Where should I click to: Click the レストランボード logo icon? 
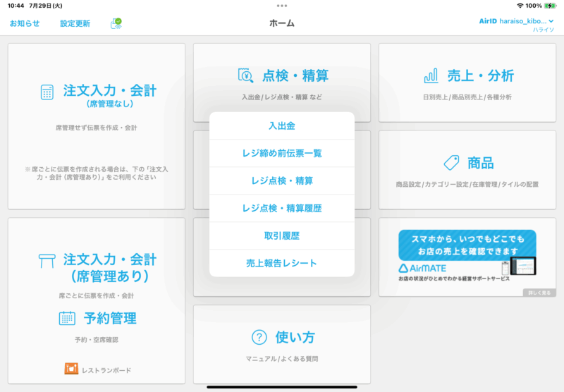[71, 369]
